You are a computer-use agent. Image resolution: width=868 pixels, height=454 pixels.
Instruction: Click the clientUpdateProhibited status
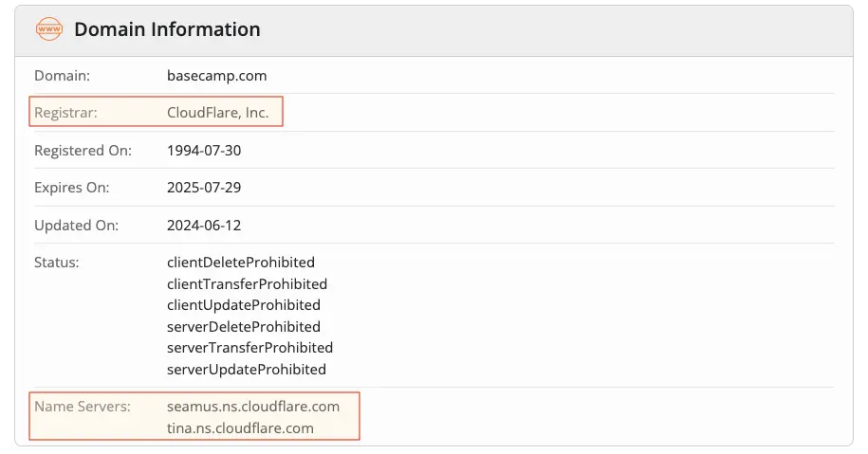pos(244,305)
